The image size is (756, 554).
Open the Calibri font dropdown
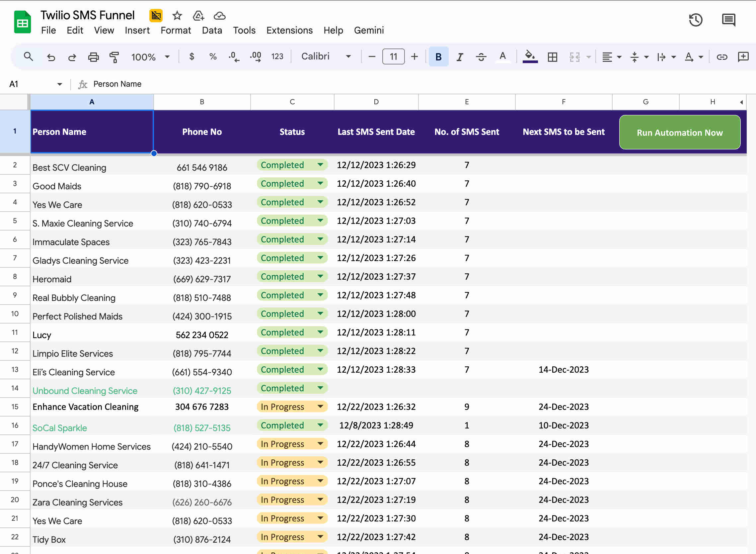(326, 56)
